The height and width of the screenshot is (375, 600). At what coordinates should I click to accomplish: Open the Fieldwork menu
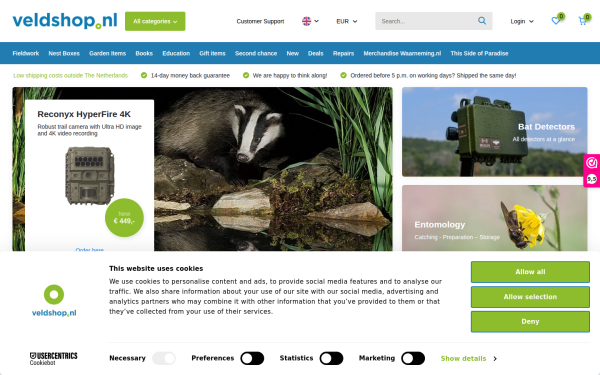(26, 53)
